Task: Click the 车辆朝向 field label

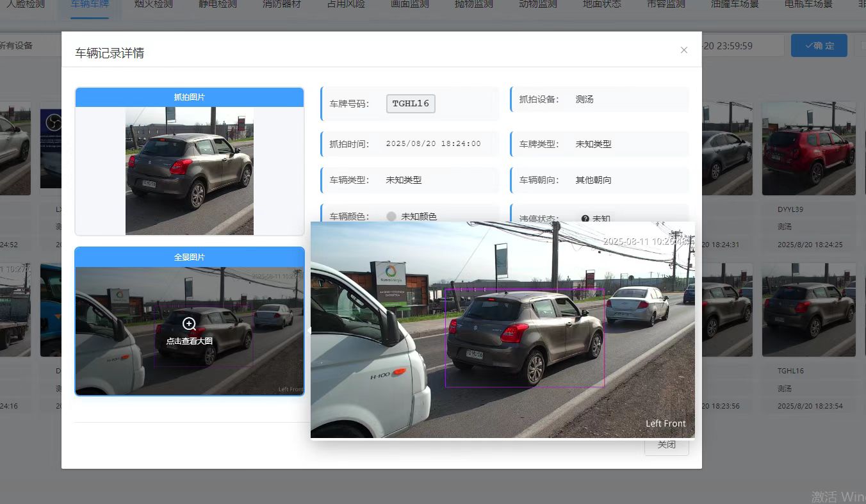Action: coord(539,180)
